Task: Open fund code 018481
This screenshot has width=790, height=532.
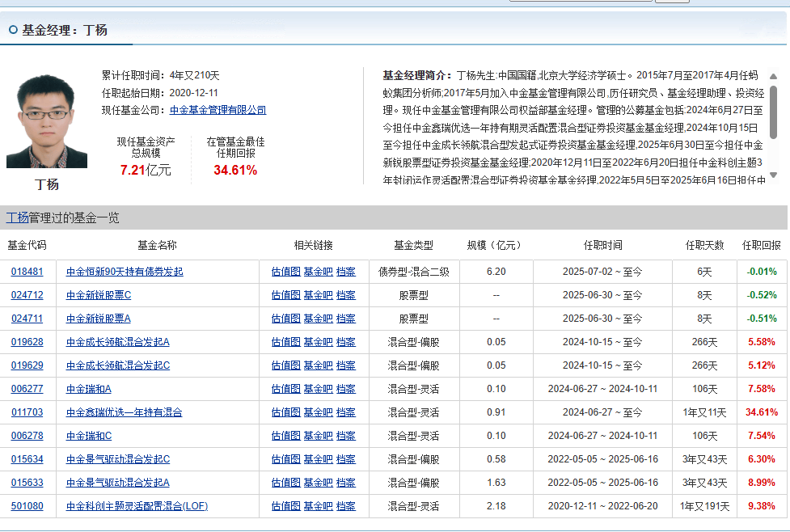Action: [27, 272]
